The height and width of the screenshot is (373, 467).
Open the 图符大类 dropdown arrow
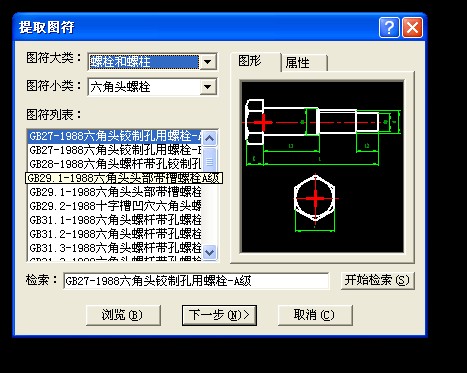pyautogui.click(x=208, y=62)
